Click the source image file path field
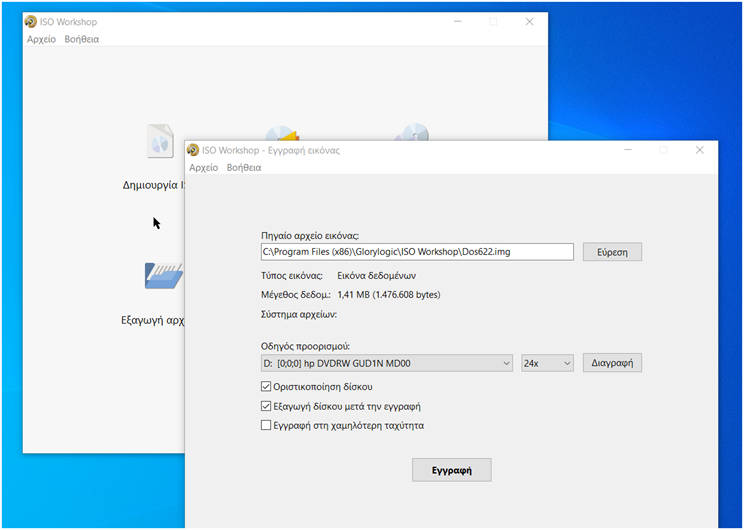744x530 pixels. (x=417, y=252)
